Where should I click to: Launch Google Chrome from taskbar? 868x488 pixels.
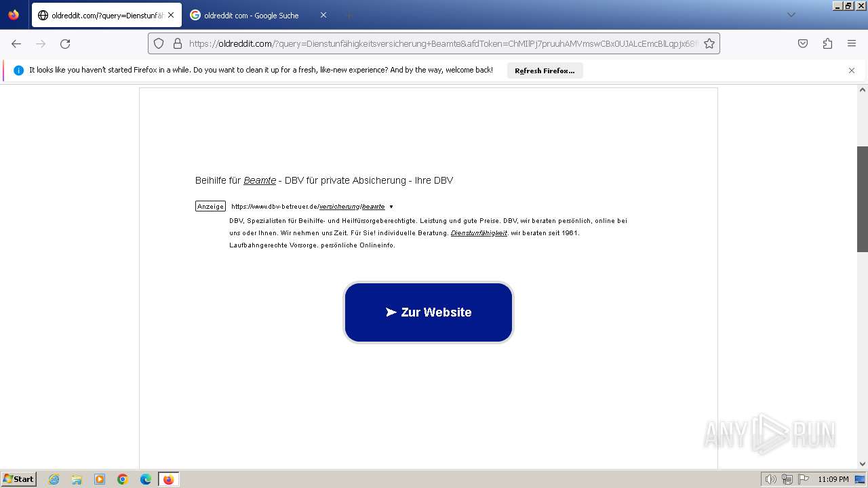point(123,479)
